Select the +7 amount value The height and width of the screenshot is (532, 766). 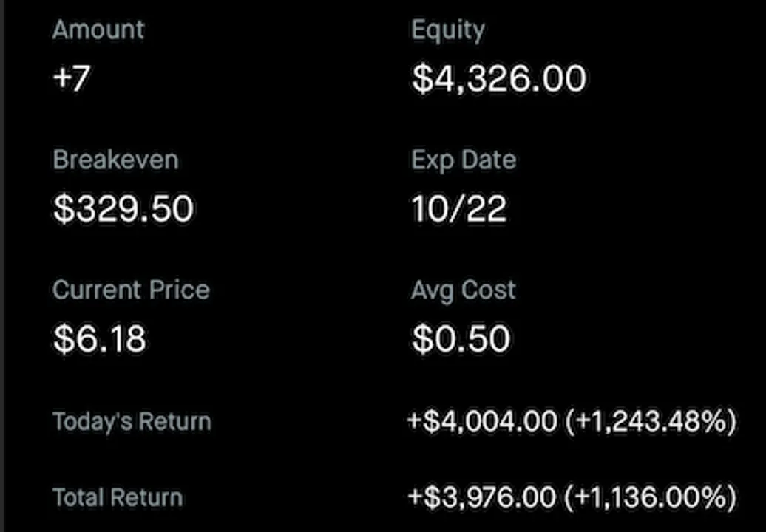click(x=71, y=78)
